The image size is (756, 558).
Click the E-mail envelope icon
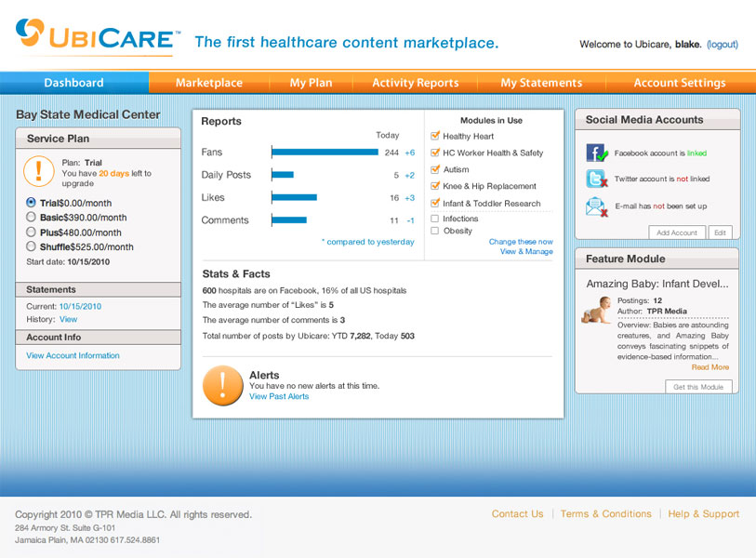coord(596,206)
